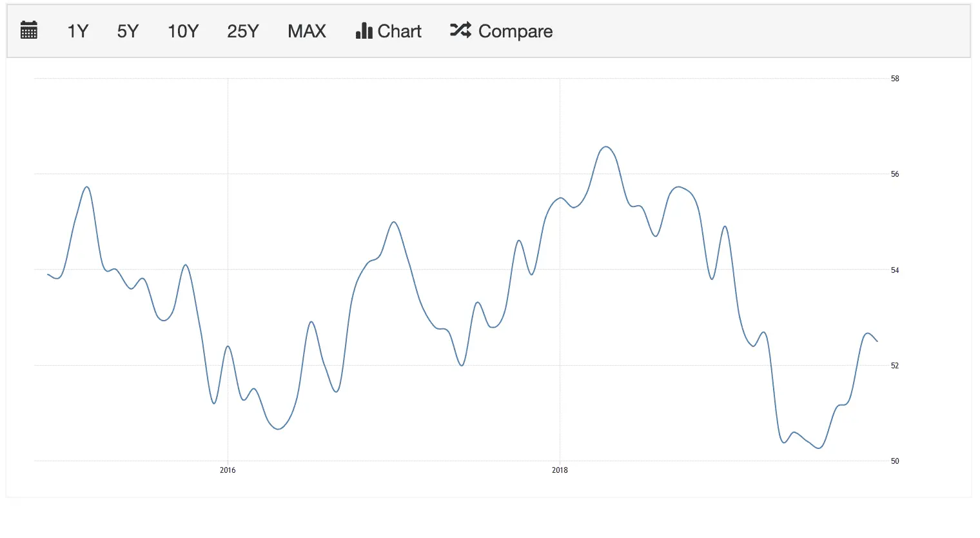Click the leftmost start of the line
This screenshot has height=538, width=980.
48,274
